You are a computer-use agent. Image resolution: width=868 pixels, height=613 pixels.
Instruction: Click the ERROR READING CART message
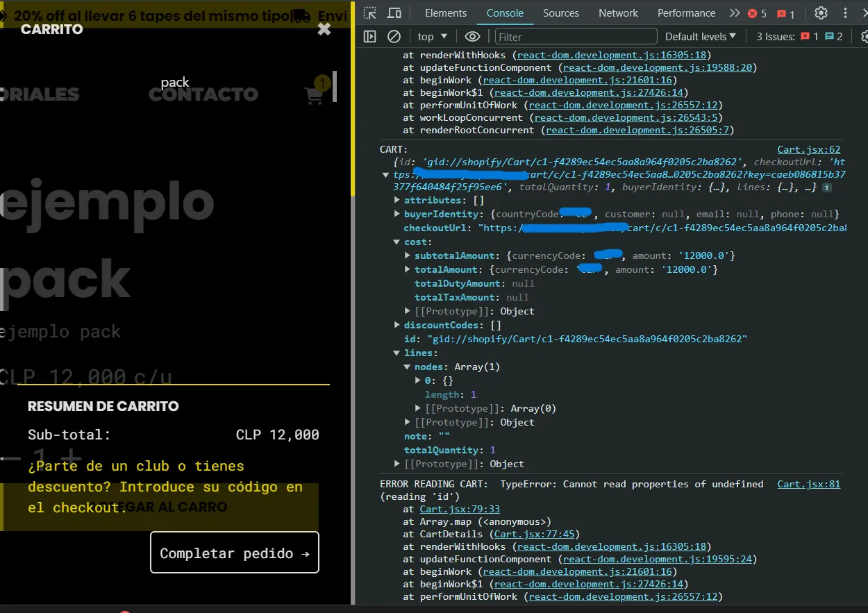click(571, 490)
